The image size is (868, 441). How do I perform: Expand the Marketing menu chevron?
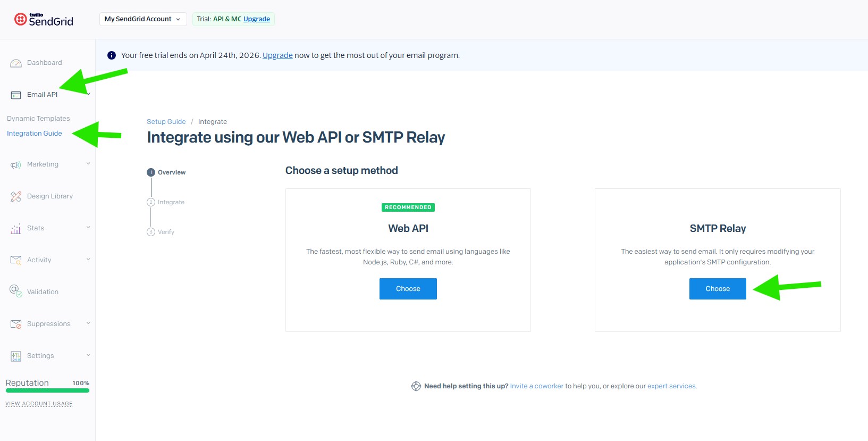coord(88,164)
